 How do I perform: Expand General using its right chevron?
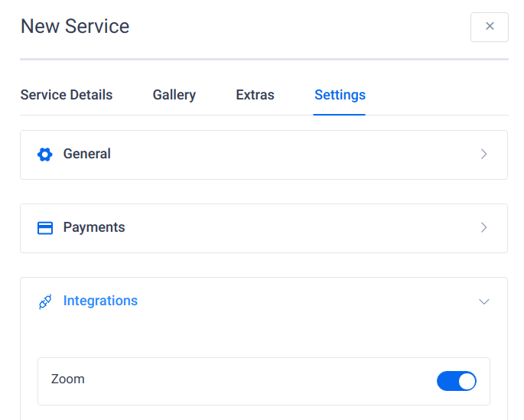coord(483,154)
